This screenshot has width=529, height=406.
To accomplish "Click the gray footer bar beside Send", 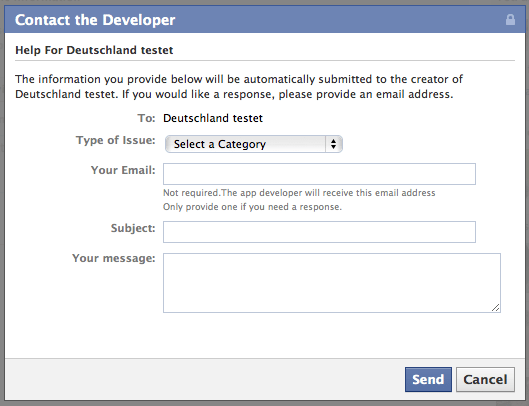I will coord(202,379).
